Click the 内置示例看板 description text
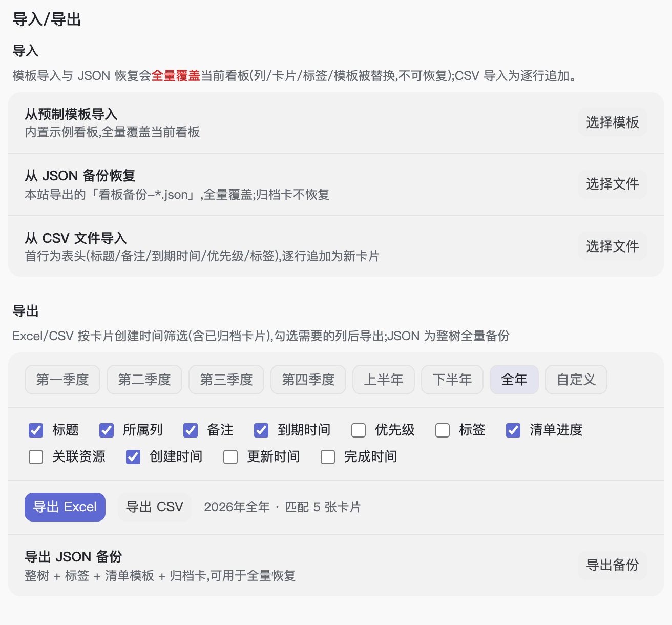The image size is (672, 625). pos(112,132)
